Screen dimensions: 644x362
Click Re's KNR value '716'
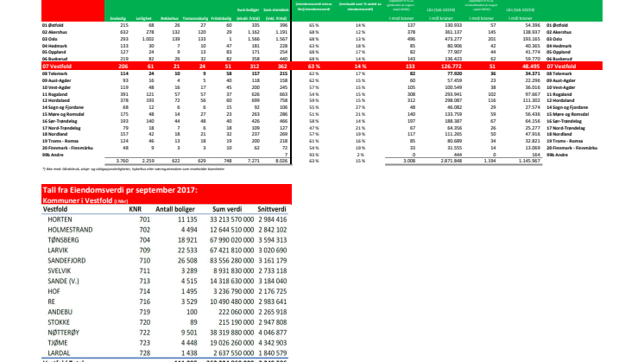(144, 302)
